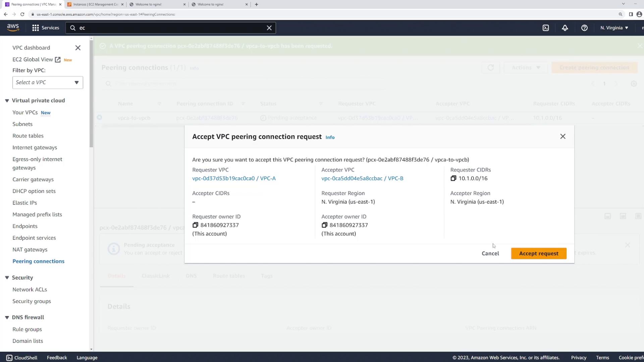Switch to first Welcome to nginx tab
The width and height of the screenshot is (644, 362).
[x=158, y=4]
